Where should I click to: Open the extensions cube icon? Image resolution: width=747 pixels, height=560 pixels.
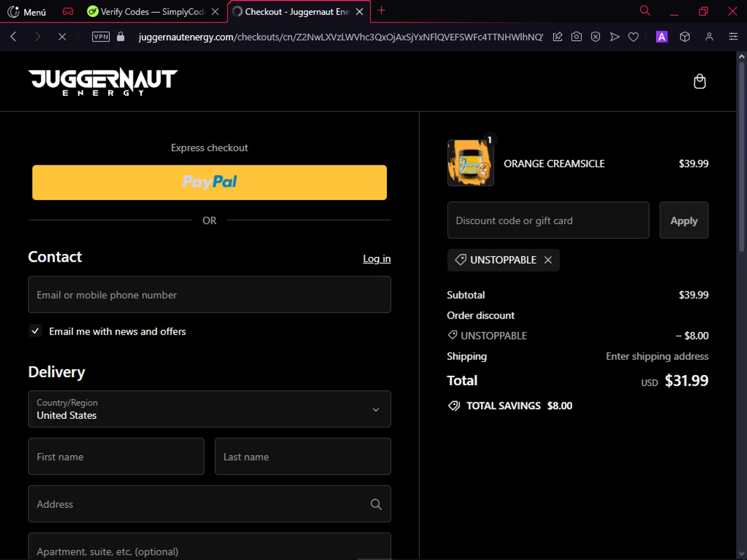[685, 36]
